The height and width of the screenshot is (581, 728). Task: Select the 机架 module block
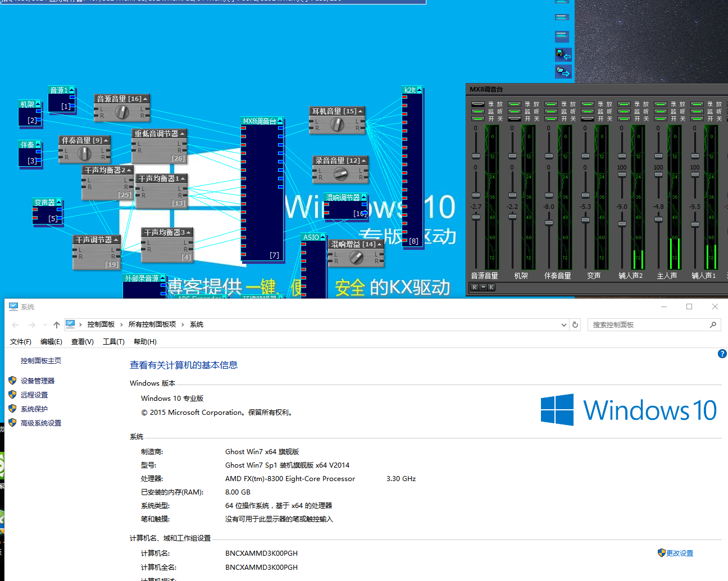30,113
